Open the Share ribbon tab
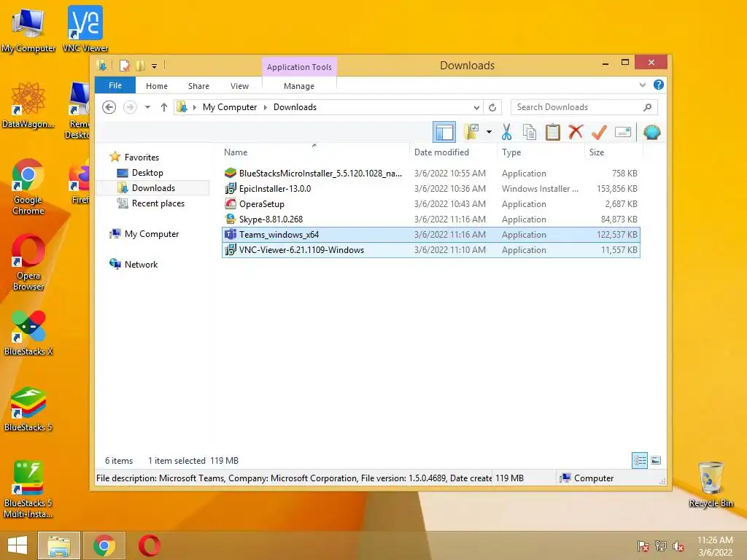747x560 pixels. 198,86
